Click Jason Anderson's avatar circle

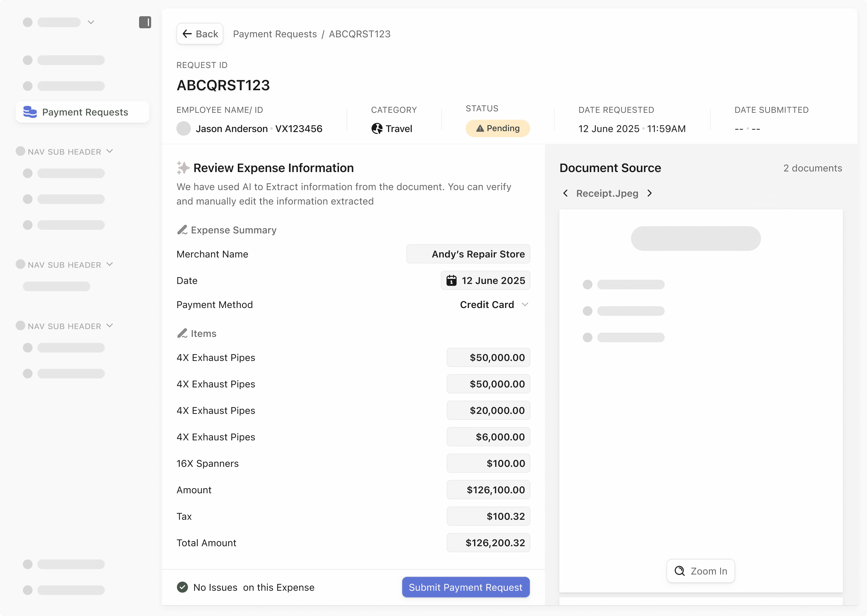[x=184, y=129]
